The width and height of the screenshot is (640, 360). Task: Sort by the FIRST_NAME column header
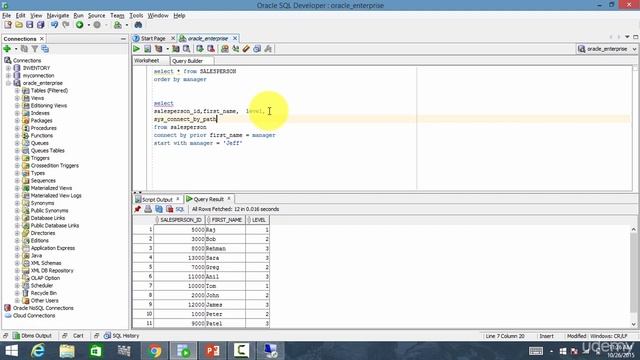[226, 220]
